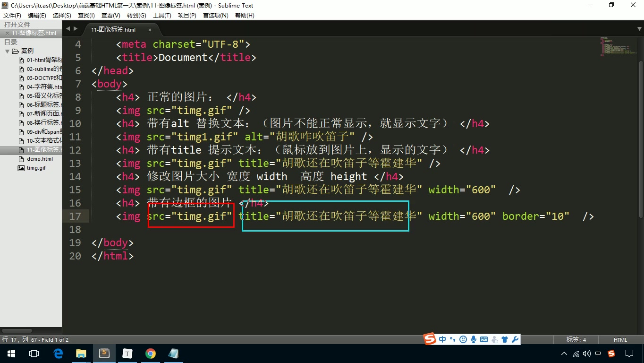Screen dimensions: 644x363
Task: Open Task View on taskbar
Action: 34,354
